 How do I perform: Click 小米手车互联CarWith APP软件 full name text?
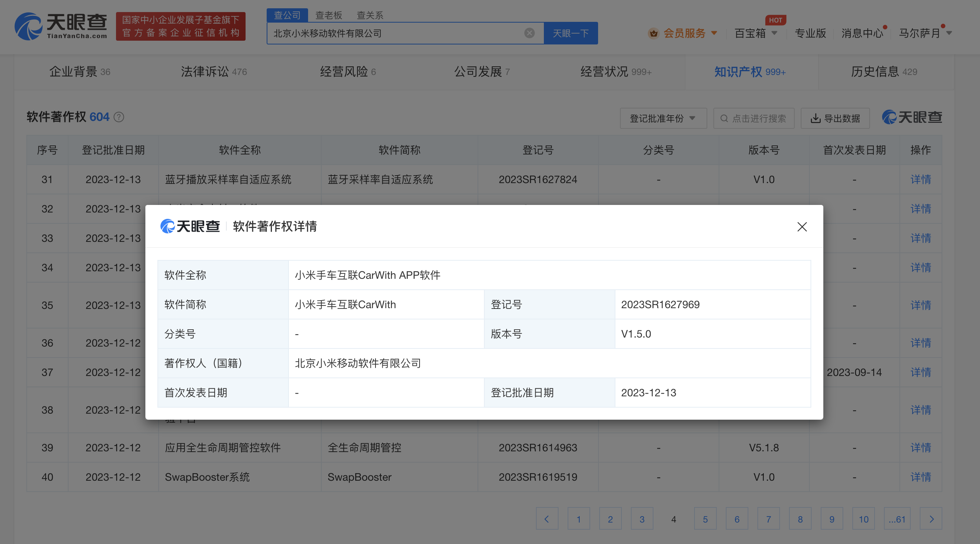coord(368,275)
